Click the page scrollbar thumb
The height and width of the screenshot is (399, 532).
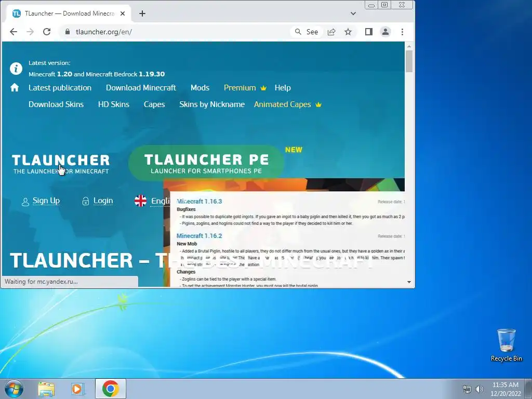409,61
